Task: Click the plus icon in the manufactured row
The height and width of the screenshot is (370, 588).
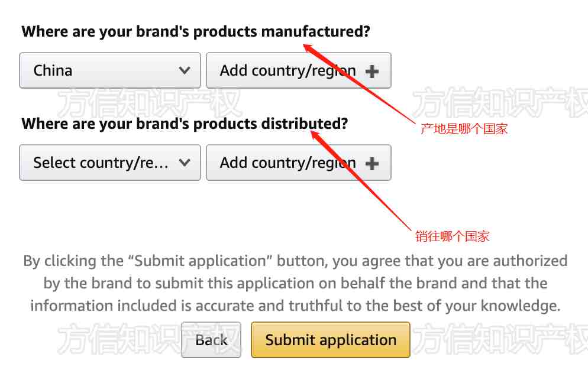Action: [371, 72]
